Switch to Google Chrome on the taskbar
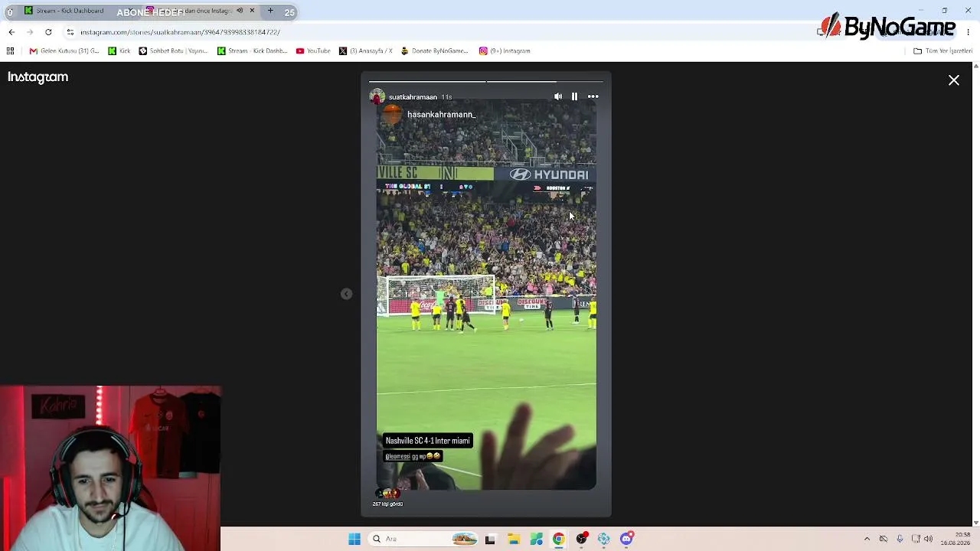The width and height of the screenshot is (980, 551). 559,539
